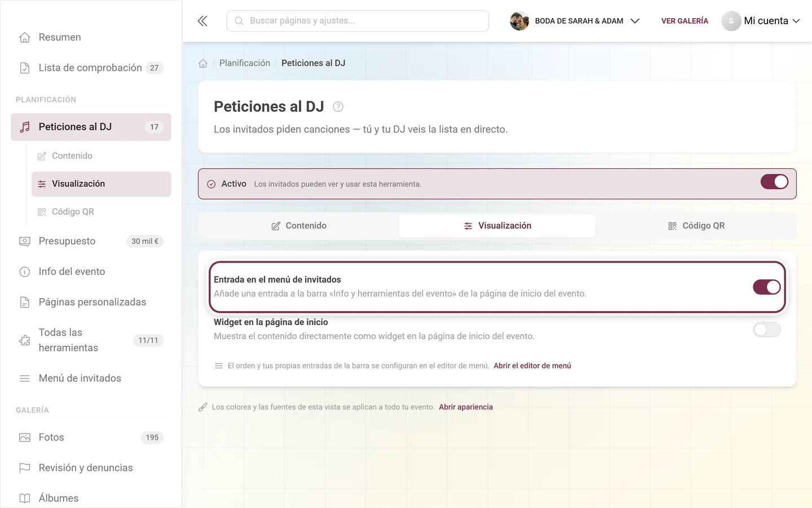Open the Boda de Sarah & Adam event dropdown
Image resolution: width=812 pixels, height=508 pixels.
[x=575, y=21]
